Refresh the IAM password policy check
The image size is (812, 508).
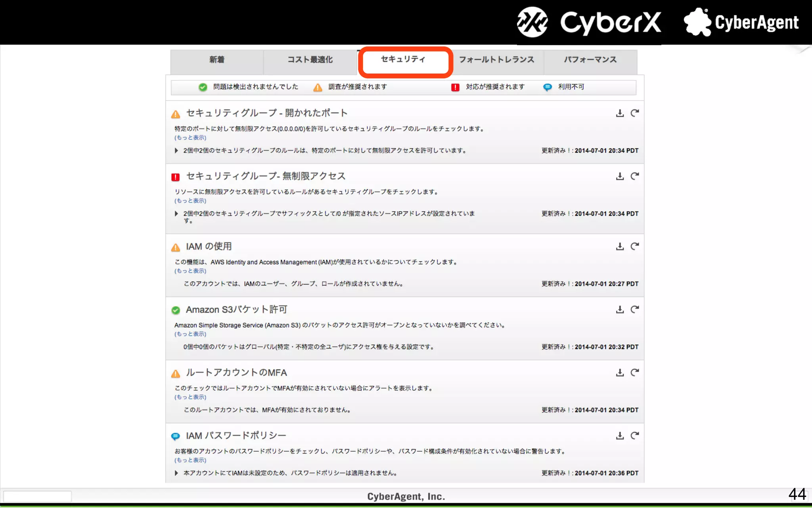click(x=635, y=436)
